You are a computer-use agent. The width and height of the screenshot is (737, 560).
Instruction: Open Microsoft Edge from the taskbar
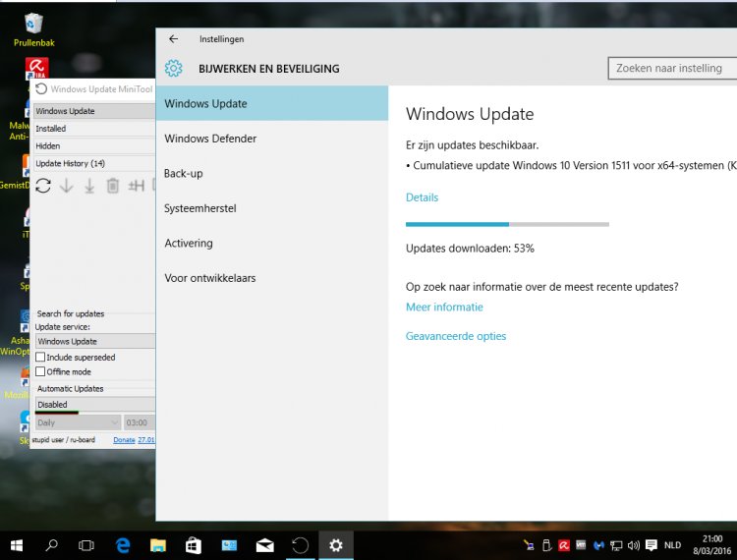point(123,544)
